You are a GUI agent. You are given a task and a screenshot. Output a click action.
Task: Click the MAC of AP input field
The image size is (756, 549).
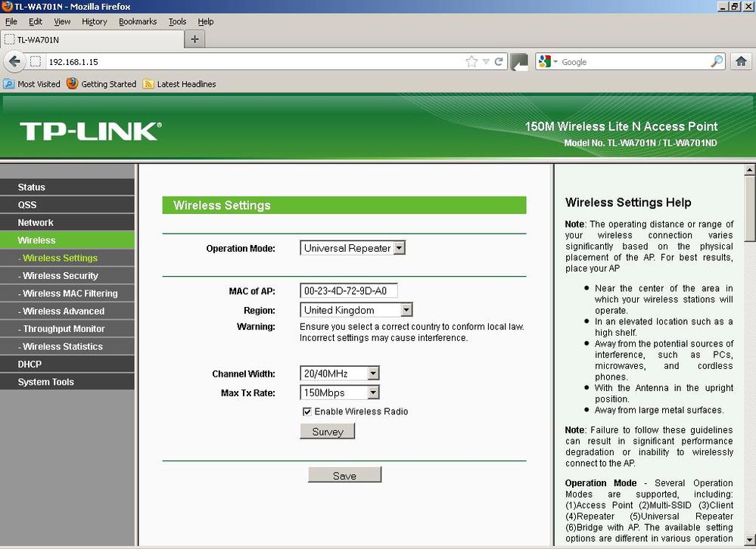[x=349, y=291]
